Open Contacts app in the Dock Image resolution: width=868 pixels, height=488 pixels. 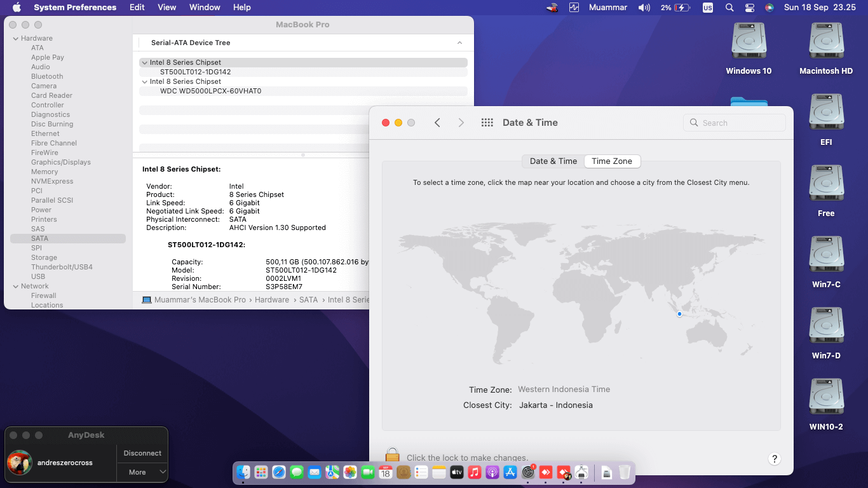[x=403, y=472]
